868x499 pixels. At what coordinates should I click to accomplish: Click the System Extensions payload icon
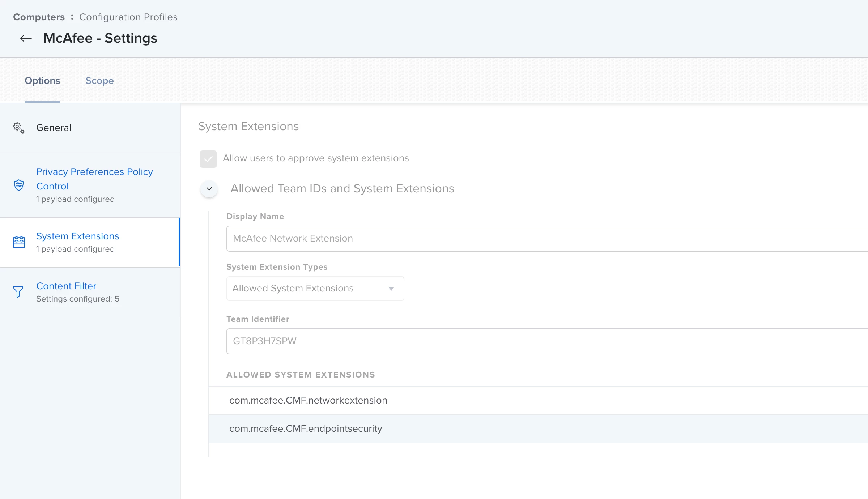click(19, 242)
